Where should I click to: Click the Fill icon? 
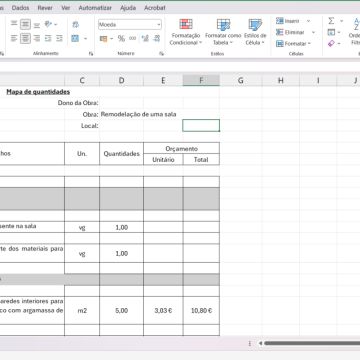(x=331, y=32)
